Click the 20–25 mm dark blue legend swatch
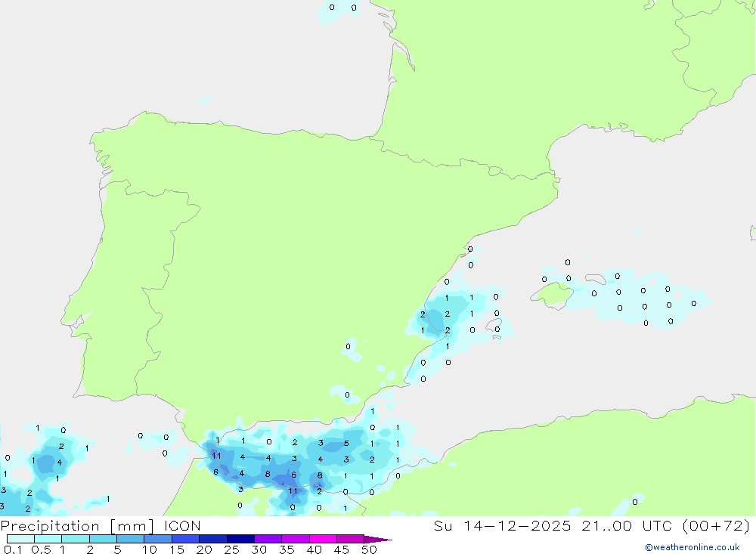756x554 pixels. point(213,539)
